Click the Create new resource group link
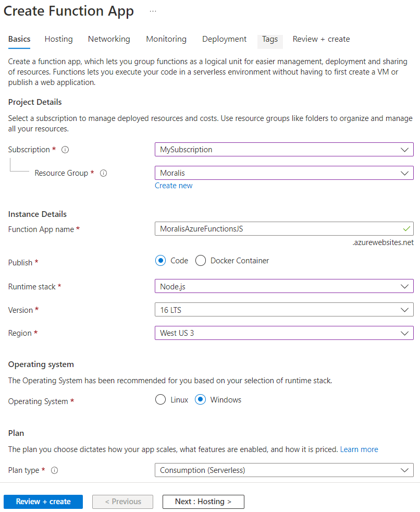Screen dimensions: 420x512 pos(174,186)
